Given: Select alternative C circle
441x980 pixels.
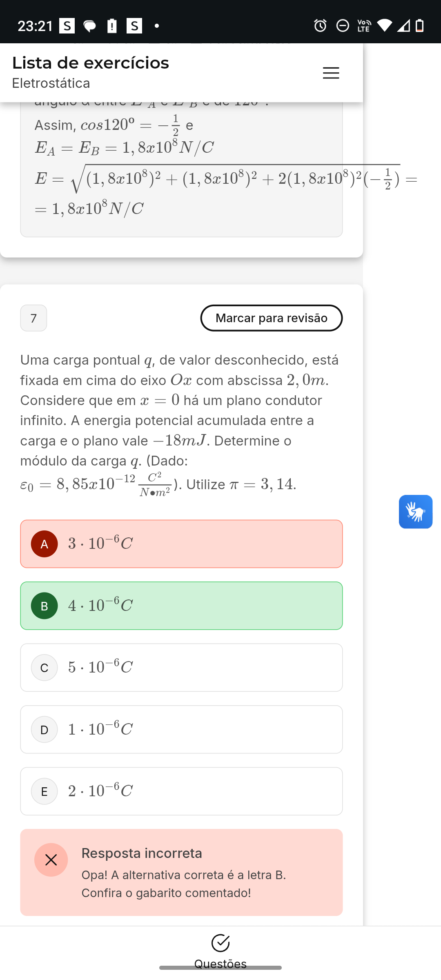Looking at the screenshot, I should (45, 668).
